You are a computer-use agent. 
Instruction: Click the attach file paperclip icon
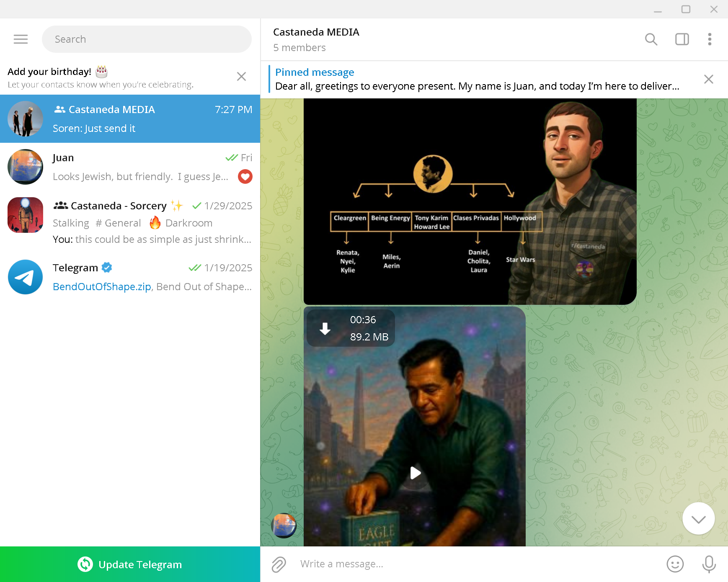279,564
